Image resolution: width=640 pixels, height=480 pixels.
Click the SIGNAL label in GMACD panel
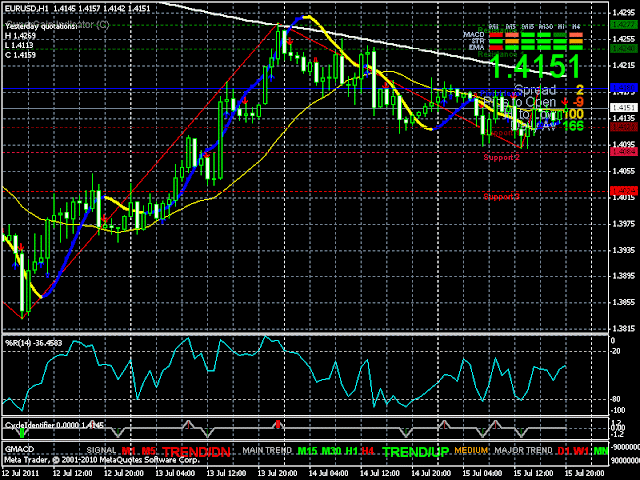tap(101, 450)
